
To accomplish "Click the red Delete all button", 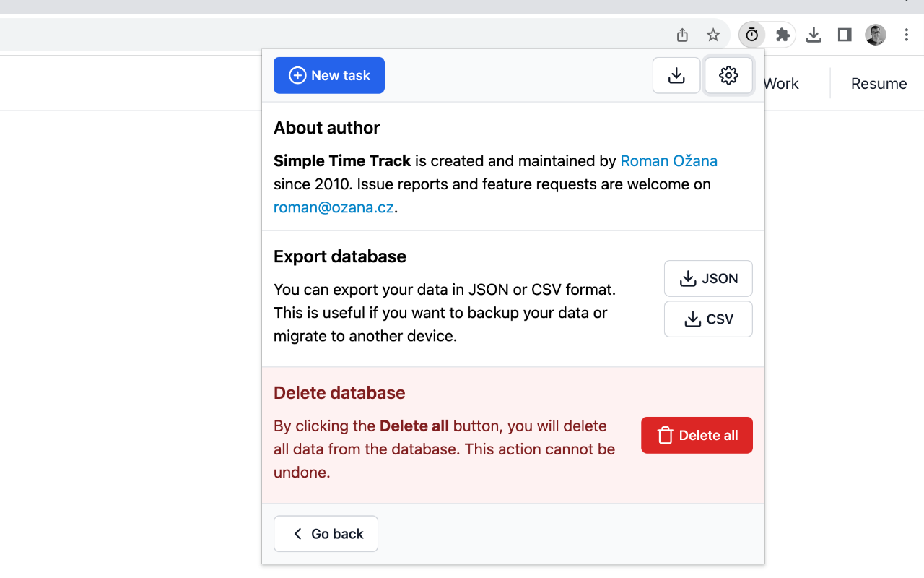I will coord(697,435).
